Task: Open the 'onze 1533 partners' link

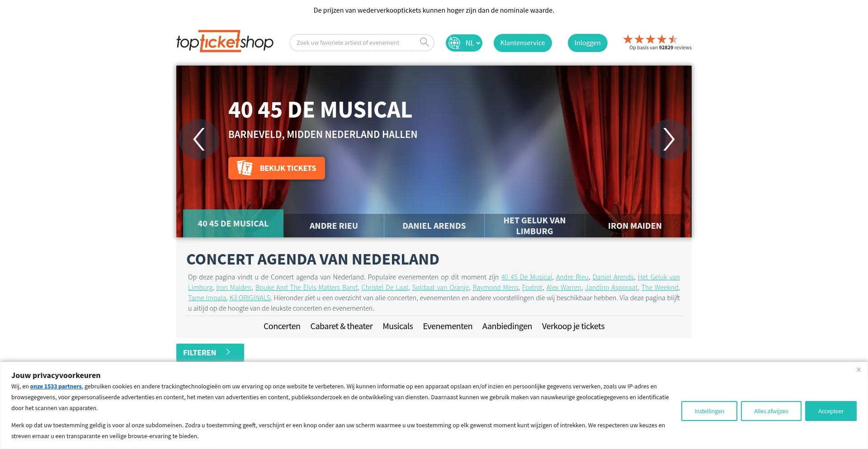Action: tap(56, 386)
